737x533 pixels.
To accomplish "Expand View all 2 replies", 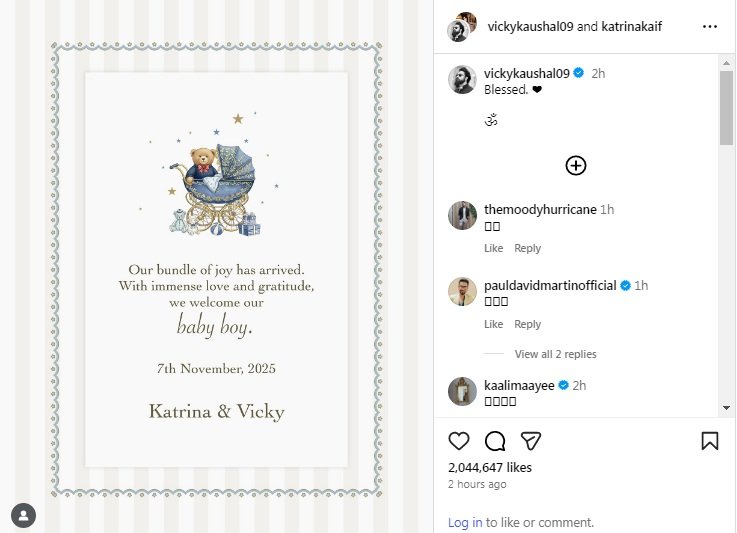I will tap(555, 354).
